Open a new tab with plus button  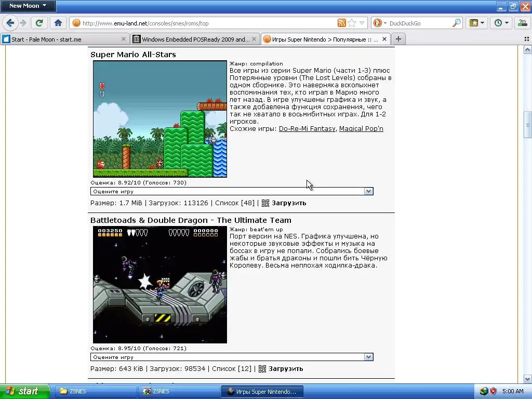coord(398,39)
